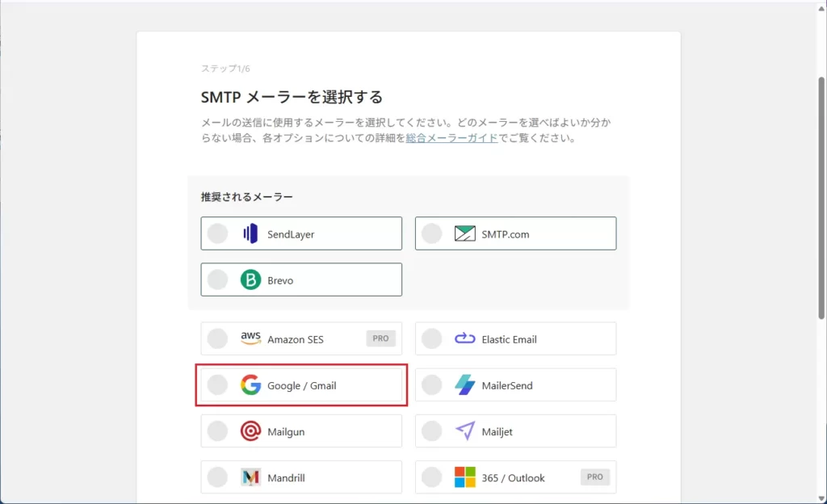
Task: Select the SendLayer radio button
Action: [217, 233]
